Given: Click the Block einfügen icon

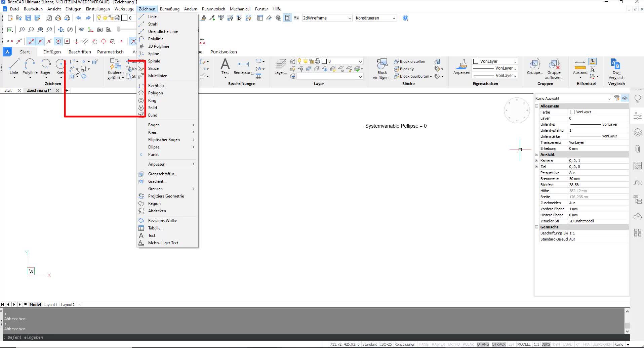Looking at the screenshot, I should pos(382,69).
